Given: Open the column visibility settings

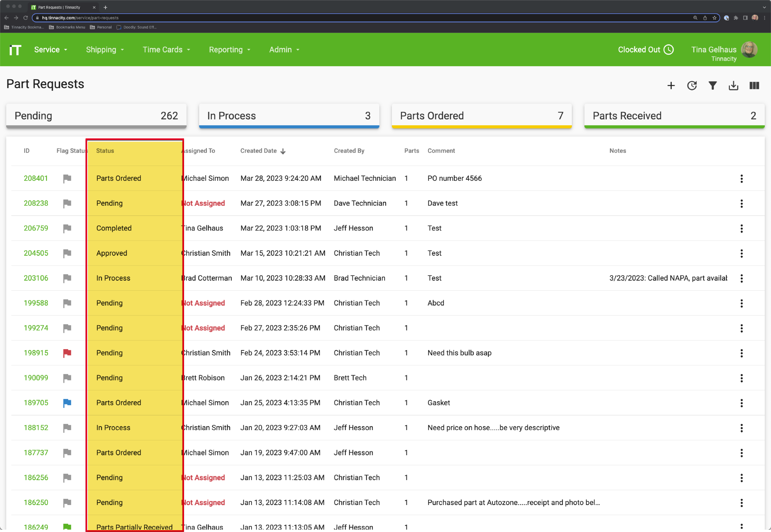Looking at the screenshot, I should click(x=754, y=86).
